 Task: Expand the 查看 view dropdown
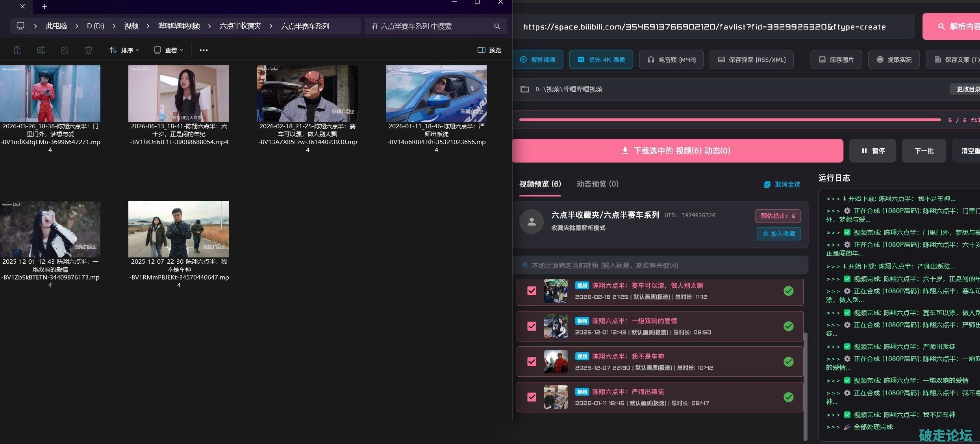click(x=169, y=50)
